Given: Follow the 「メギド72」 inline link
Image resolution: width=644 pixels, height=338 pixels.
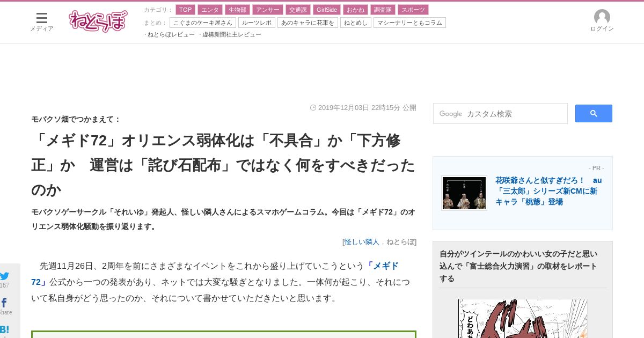Looking at the screenshot, I should [x=382, y=266].
